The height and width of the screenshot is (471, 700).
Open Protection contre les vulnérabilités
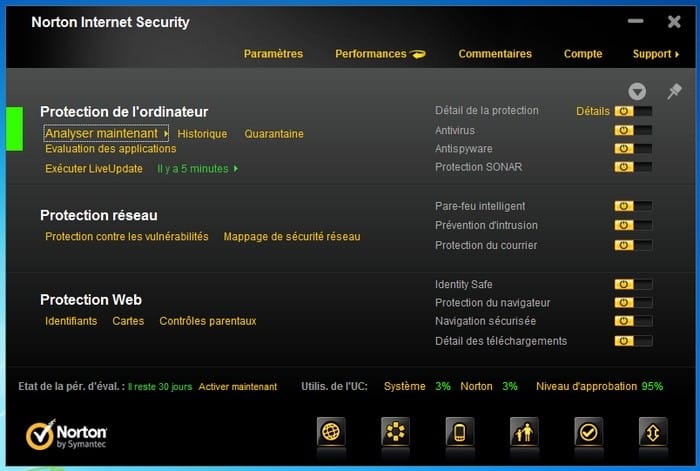127,237
